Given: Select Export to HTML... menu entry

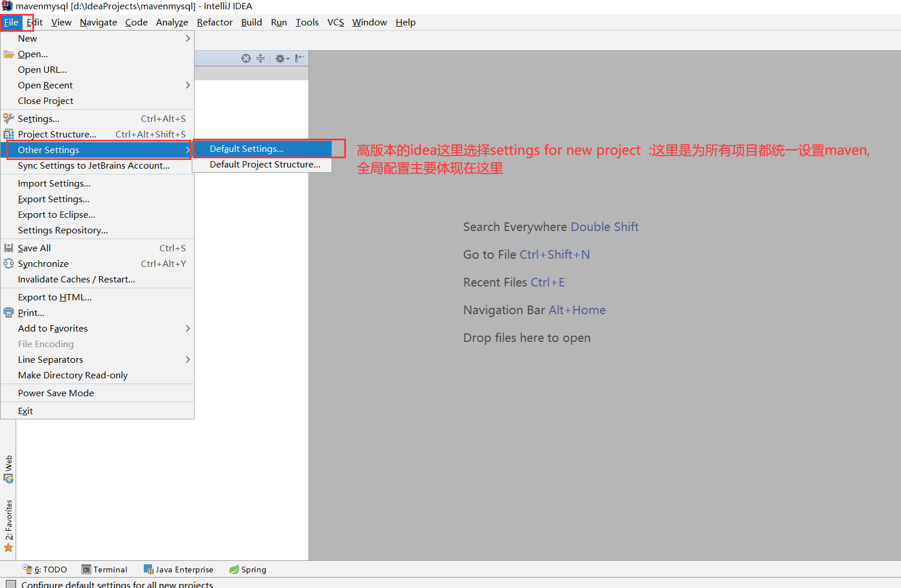Looking at the screenshot, I should [x=97, y=297].
